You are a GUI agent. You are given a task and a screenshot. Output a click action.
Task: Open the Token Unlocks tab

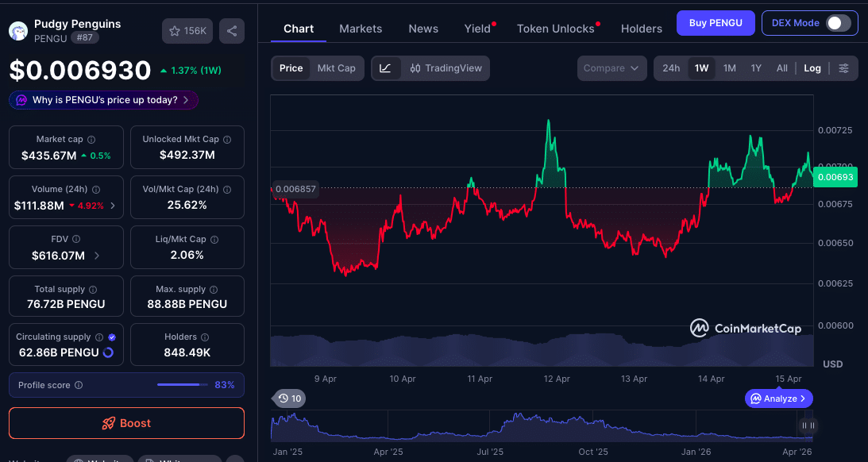pyautogui.click(x=555, y=29)
